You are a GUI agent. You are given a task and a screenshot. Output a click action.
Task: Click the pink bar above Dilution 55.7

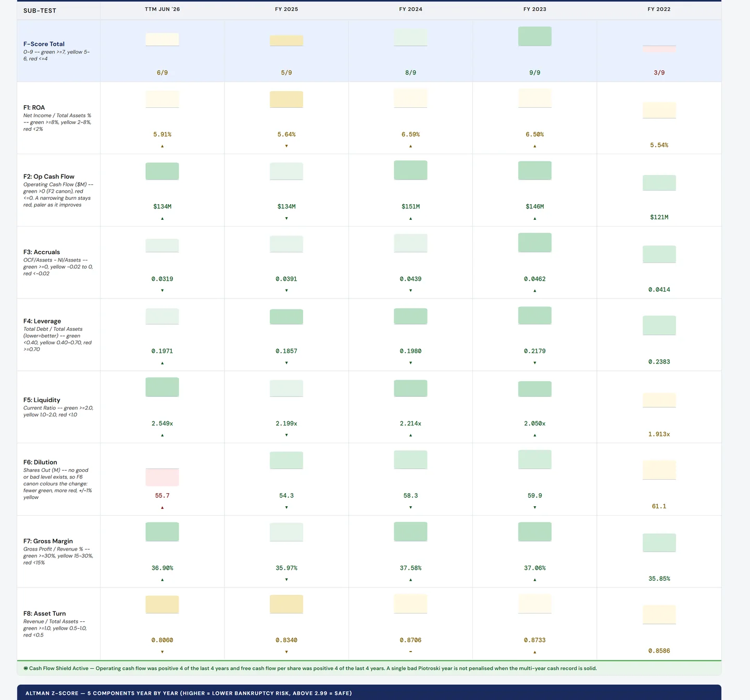(162, 477)
